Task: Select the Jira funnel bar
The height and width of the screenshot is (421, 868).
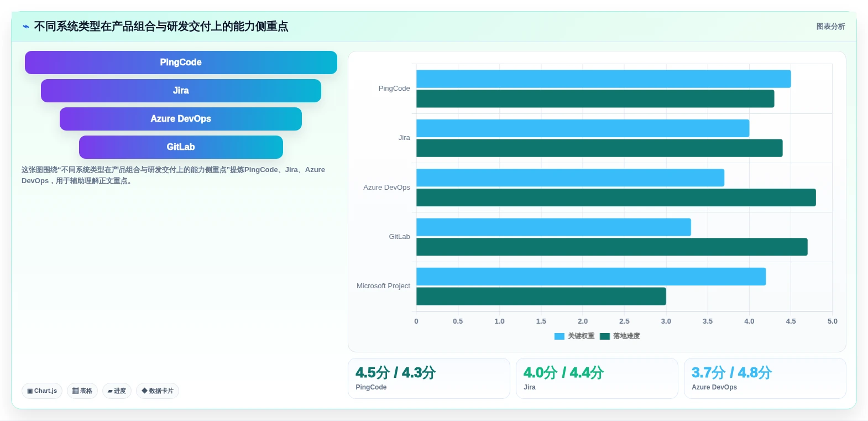Action: coord(181,91)
